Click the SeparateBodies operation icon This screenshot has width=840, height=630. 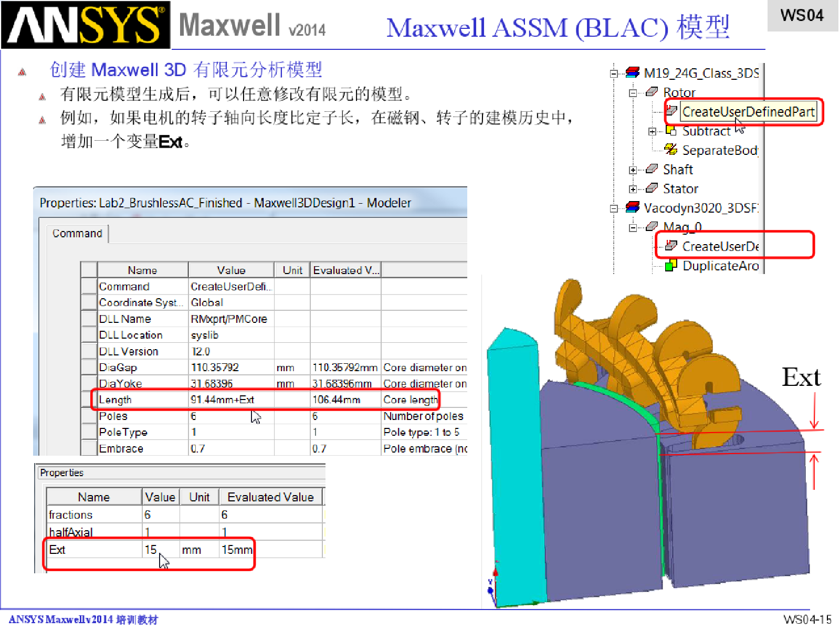(x=671, y=150)
